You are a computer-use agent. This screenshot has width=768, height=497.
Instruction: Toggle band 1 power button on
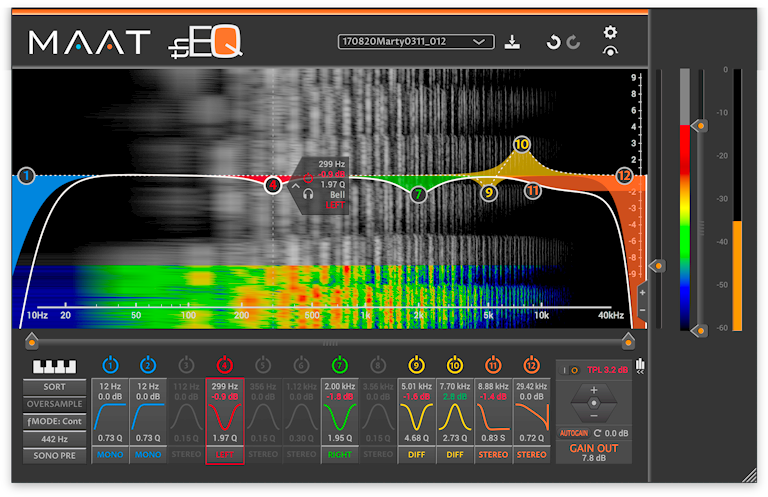[111, 366]
